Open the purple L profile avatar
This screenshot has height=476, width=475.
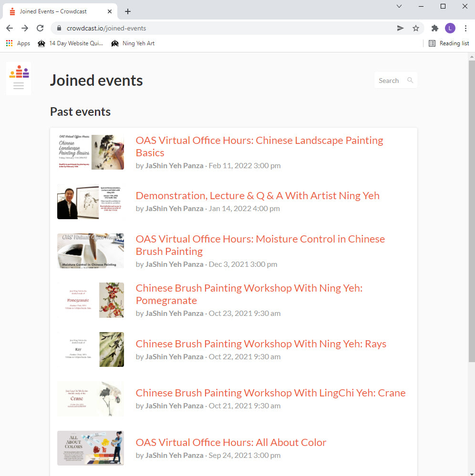coord(450,28)
